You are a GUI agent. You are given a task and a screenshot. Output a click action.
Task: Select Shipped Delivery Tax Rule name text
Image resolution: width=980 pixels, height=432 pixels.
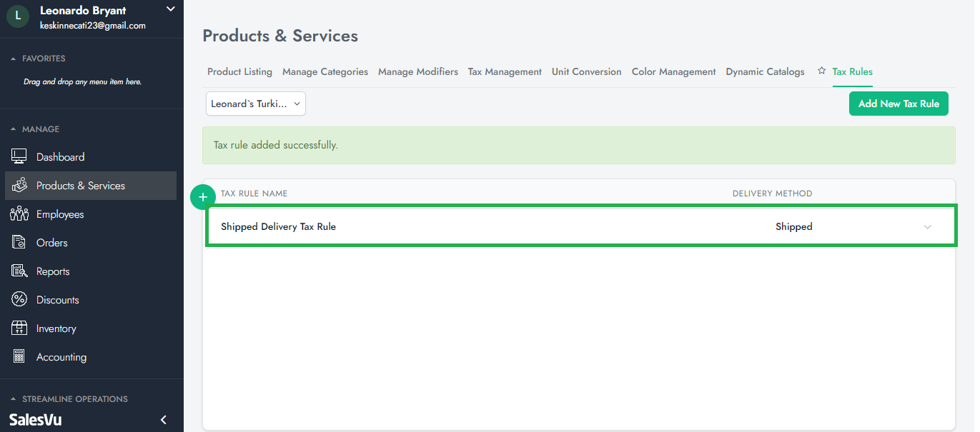point(278,227)
